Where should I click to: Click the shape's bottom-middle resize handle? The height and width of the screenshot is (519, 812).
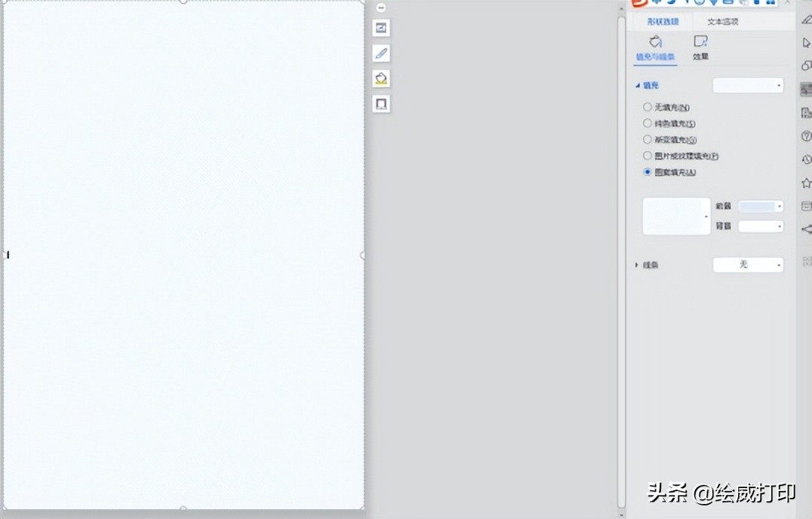(x=183, y=508)
